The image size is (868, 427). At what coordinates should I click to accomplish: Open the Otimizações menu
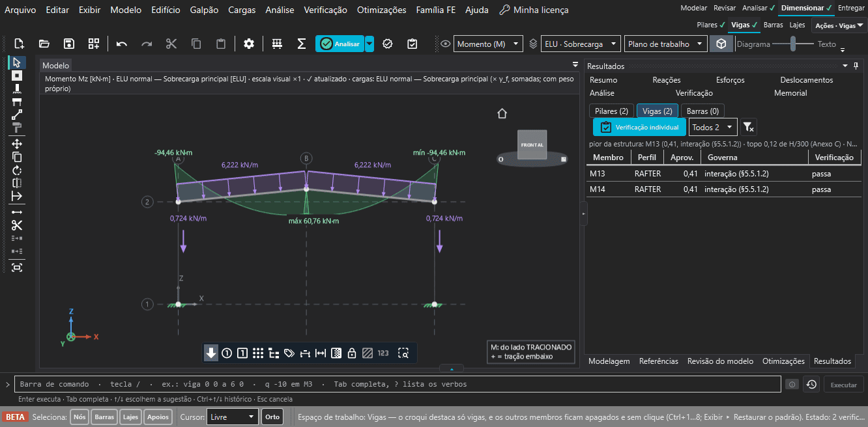point(381,10)
